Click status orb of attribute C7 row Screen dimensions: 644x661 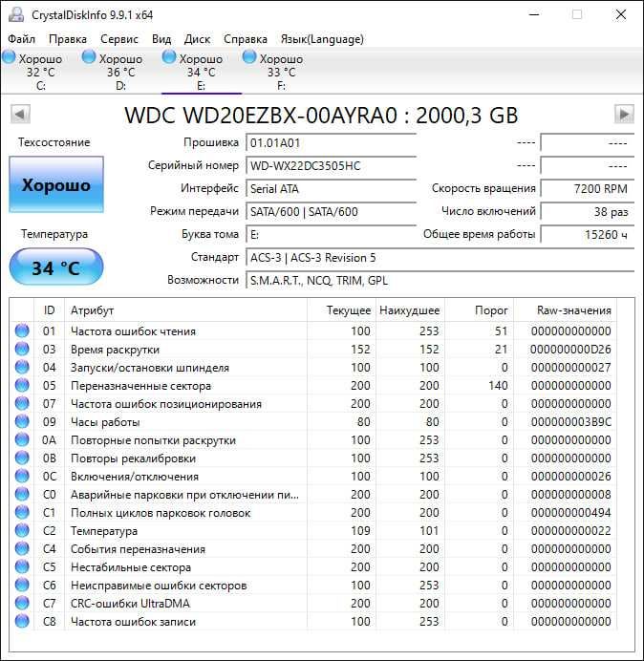pyautogui.click(x=22, y=603)
